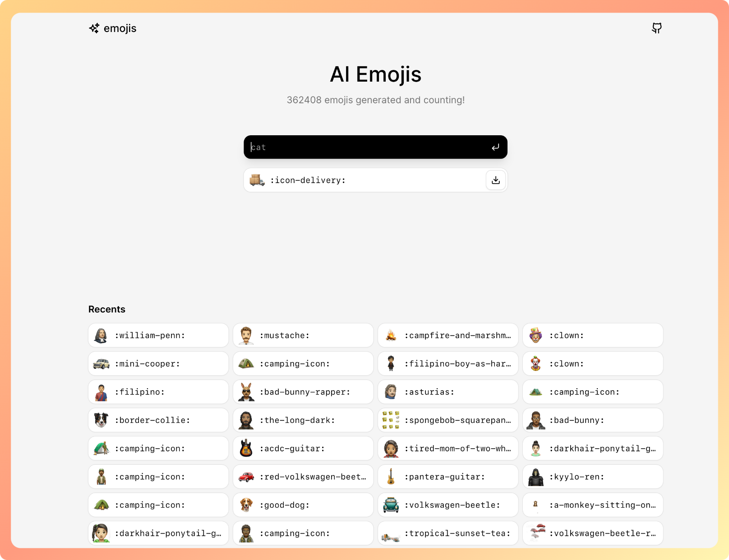Open the asturias emoji card
Image resolution: width=729 pixels, height=560 pixels.
pos(448,392)
